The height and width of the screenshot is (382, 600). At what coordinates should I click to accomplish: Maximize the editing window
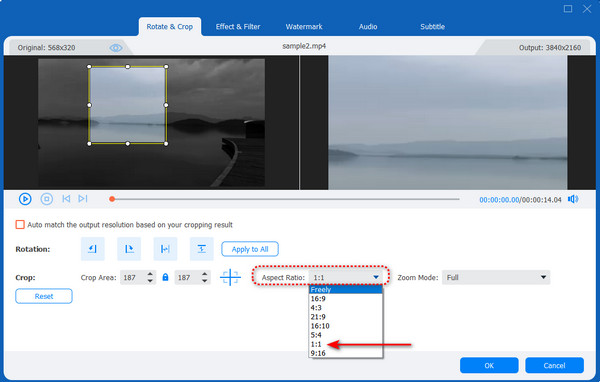tap(568, 8)
